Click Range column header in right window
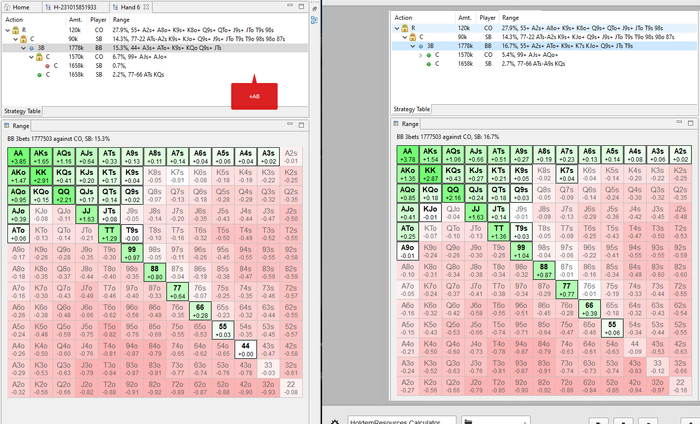 point(510,17)
